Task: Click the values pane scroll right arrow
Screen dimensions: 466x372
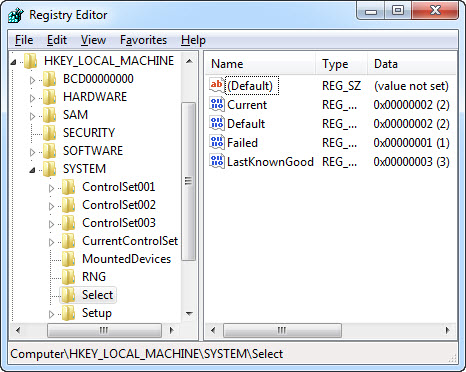Action: point(447,330)
